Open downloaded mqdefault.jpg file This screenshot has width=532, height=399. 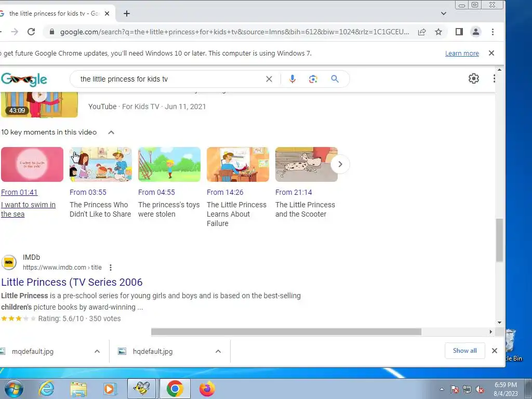tap(33, 352)
